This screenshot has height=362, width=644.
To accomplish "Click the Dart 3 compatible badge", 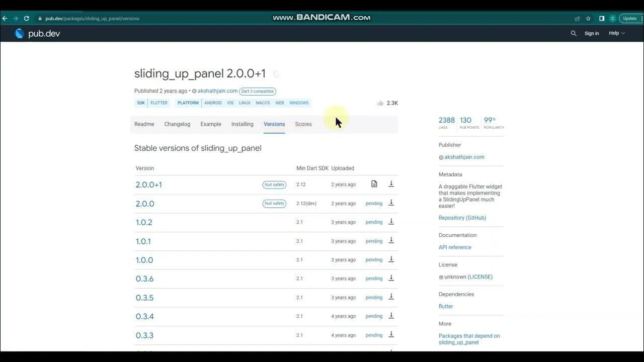I will pos(258,92).
